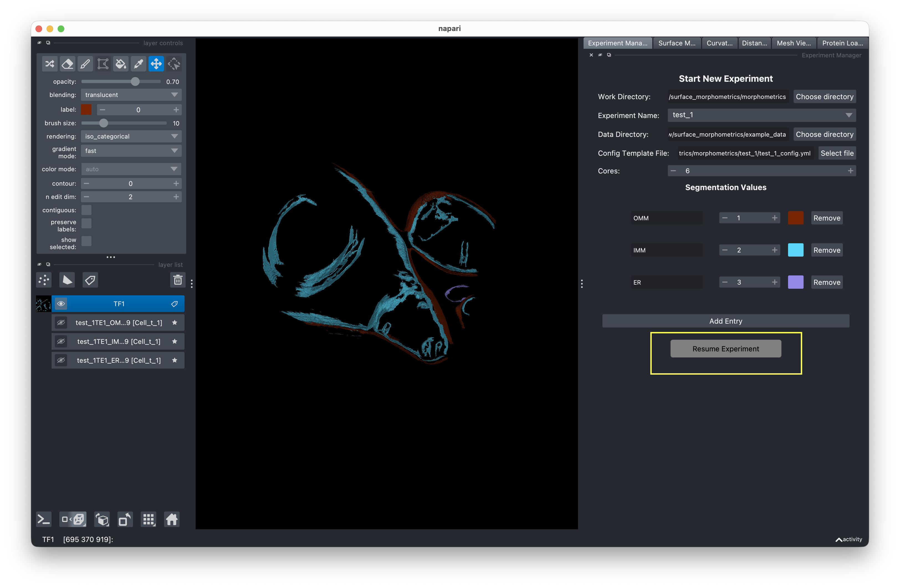Delete selected layer with trash icon
900x588 pixels.
(x=178, y=280)
